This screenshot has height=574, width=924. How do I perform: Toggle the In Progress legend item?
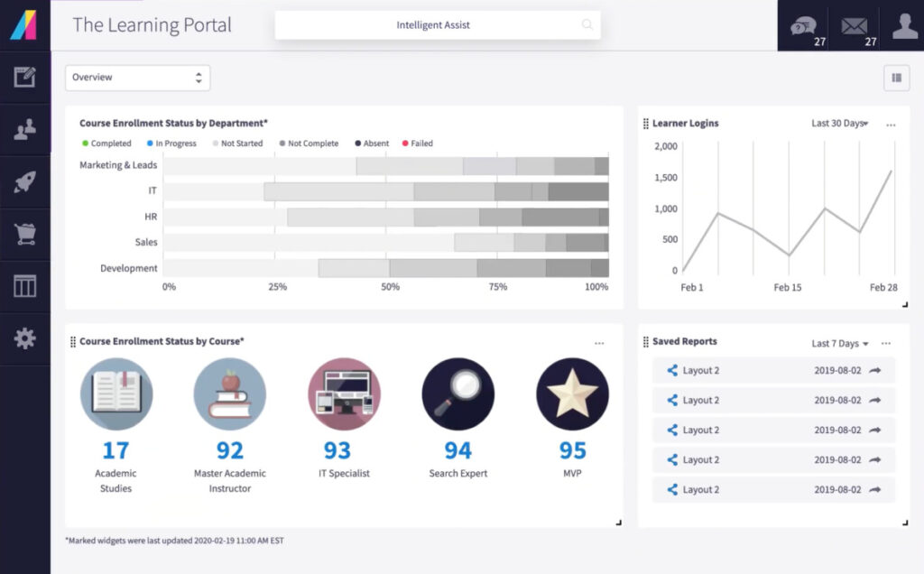[x=171, y=143]
